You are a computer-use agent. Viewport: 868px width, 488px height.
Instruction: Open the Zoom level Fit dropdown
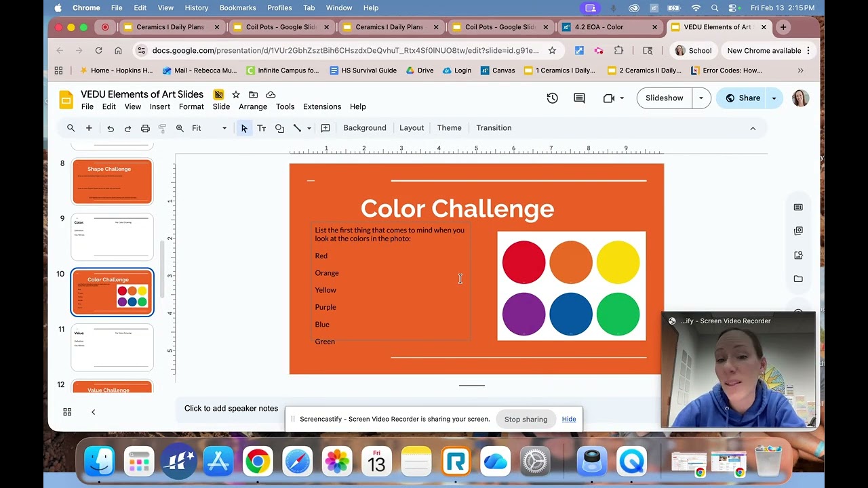point(210,128)
